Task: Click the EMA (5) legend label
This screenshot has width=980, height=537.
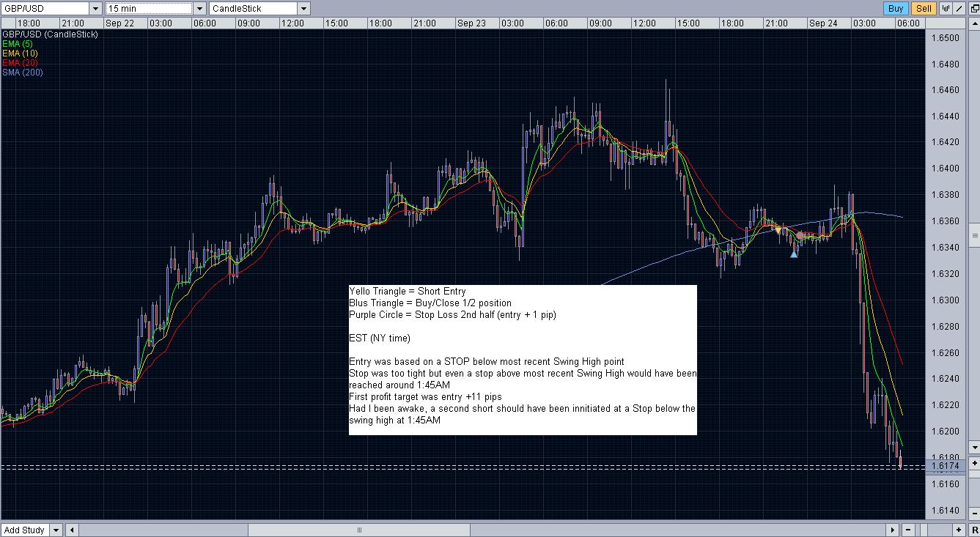Action: [17, 44]
